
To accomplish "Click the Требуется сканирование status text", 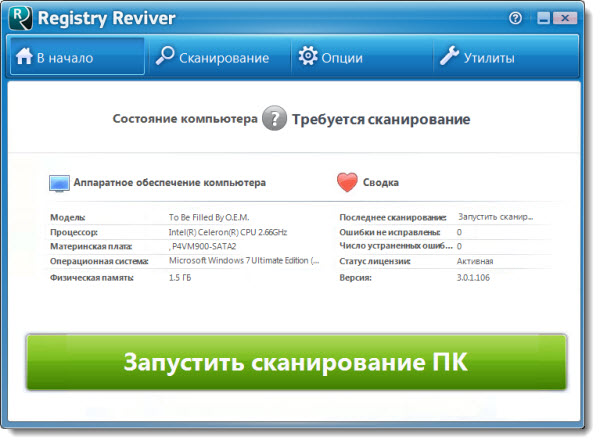I will click(x=380, y=120).
